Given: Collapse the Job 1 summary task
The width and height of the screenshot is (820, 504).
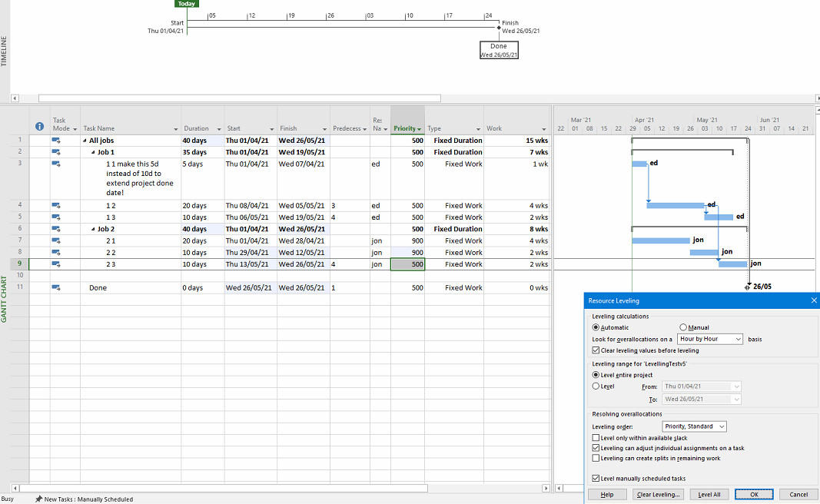Looking at the screenshot, I should (93, 153).
